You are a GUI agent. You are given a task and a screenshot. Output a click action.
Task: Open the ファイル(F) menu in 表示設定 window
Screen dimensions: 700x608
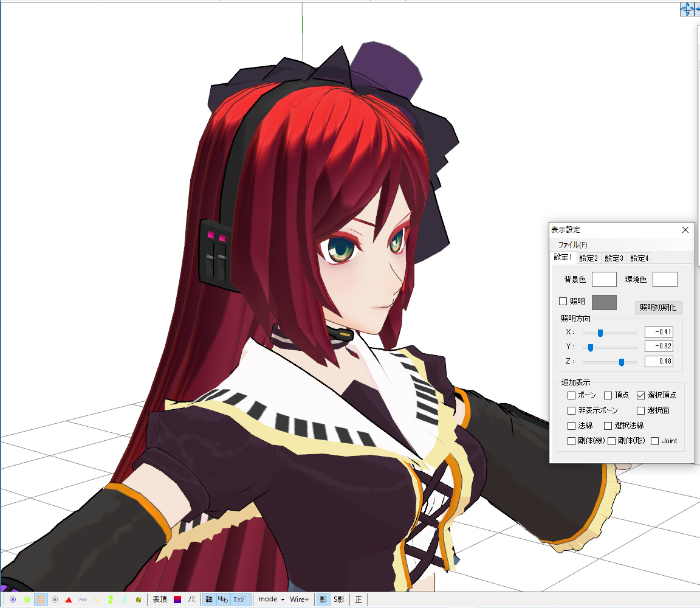(x=573, y=245)
